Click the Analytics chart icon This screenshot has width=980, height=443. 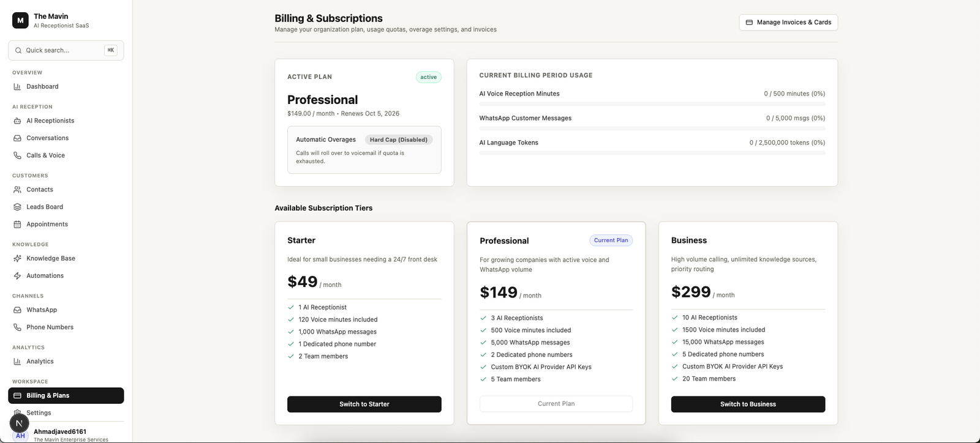[17, 361]
